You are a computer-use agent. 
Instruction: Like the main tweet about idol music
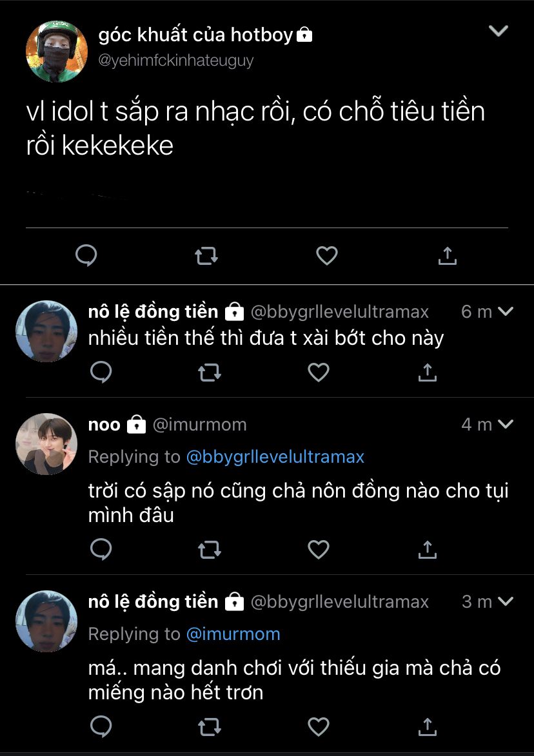point(327,256)
